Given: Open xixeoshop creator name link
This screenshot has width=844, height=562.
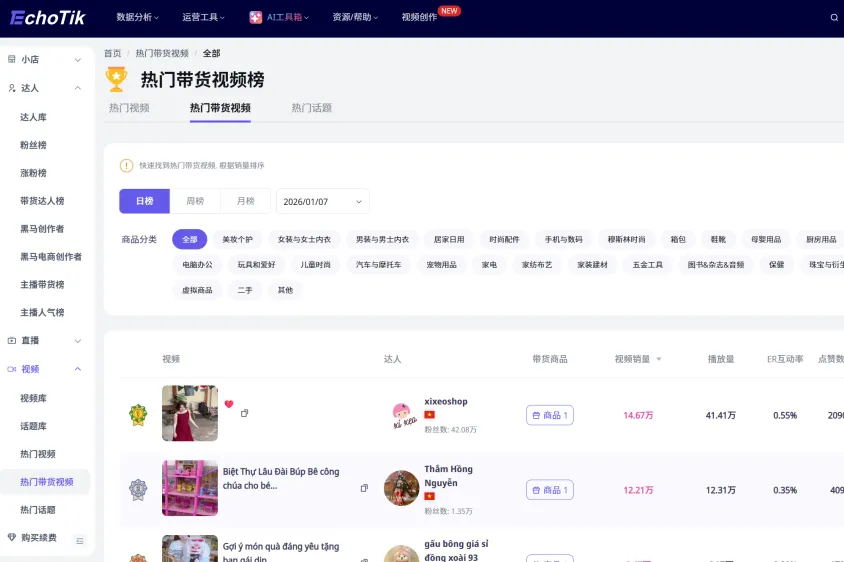Looking at the screenshot, I should pos(446,402).
